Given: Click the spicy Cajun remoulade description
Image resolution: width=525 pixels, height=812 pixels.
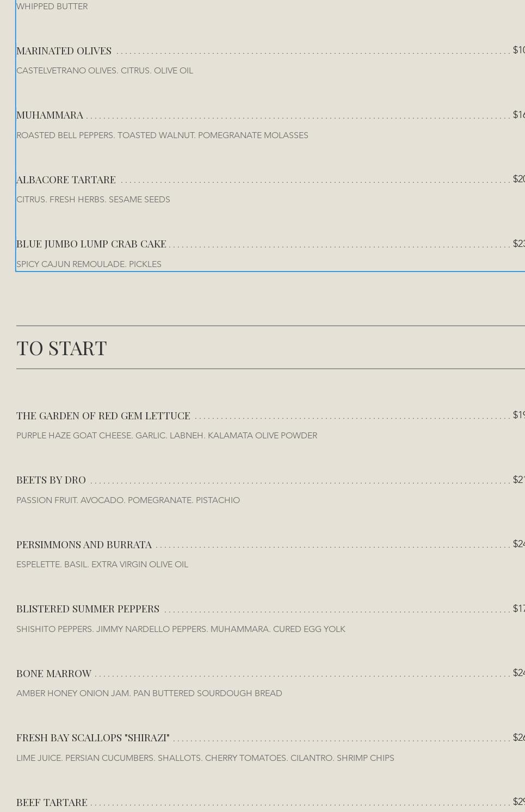Looking at the screenshot, I should (x=89, y=264).
